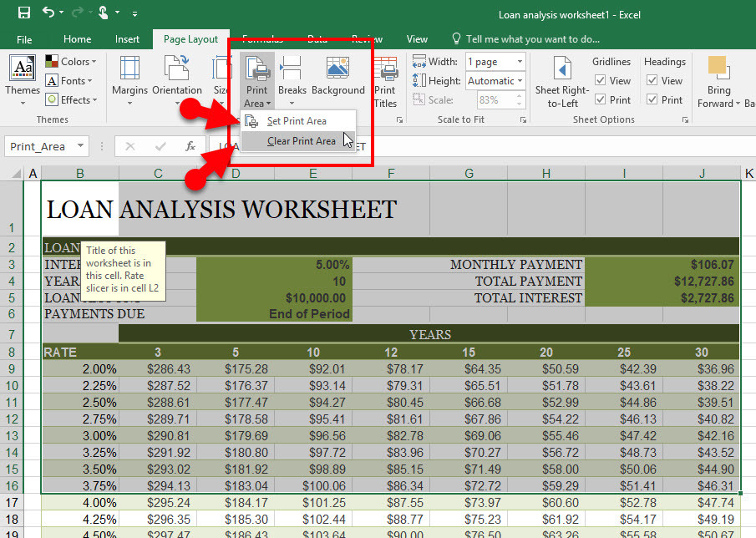Viewport: 756px width, 538px height.
Task: Switch to the View tab
Action: point(417,39)
